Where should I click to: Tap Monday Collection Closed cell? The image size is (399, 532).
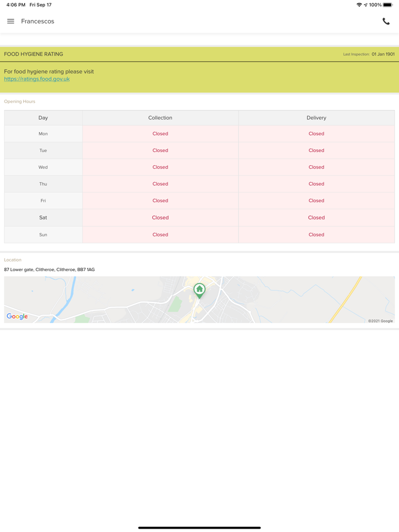tap(160, 134)
